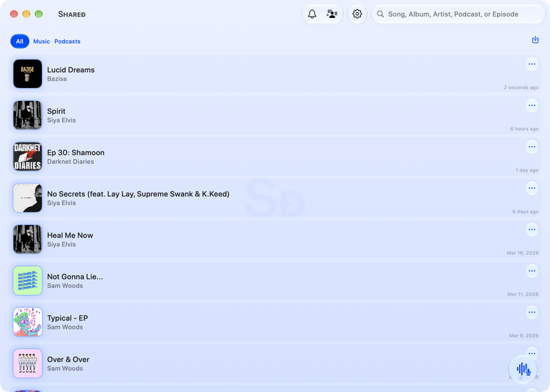Switch to the Music filter

click(41, 41)
